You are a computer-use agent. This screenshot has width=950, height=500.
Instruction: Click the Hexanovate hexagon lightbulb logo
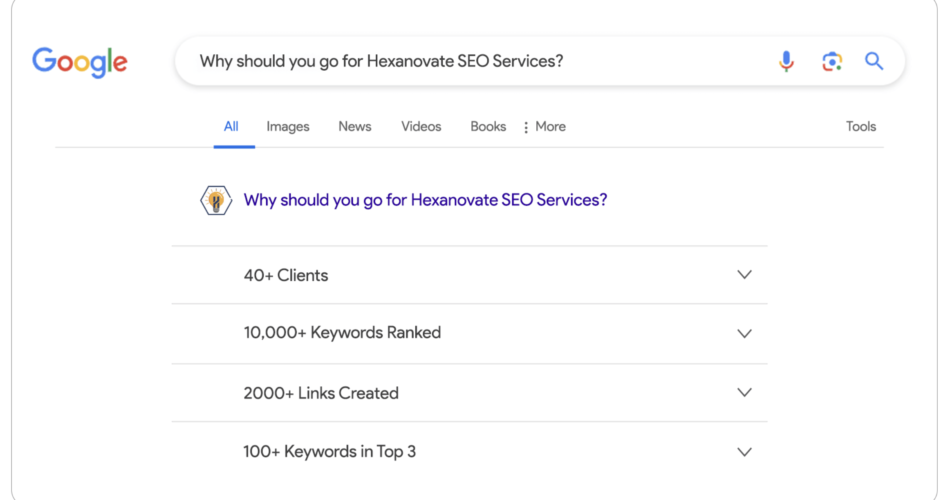pos(216,201)
